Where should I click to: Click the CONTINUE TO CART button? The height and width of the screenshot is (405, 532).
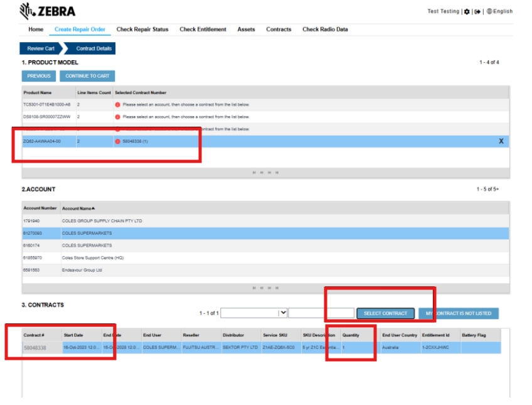click(87, 76)
